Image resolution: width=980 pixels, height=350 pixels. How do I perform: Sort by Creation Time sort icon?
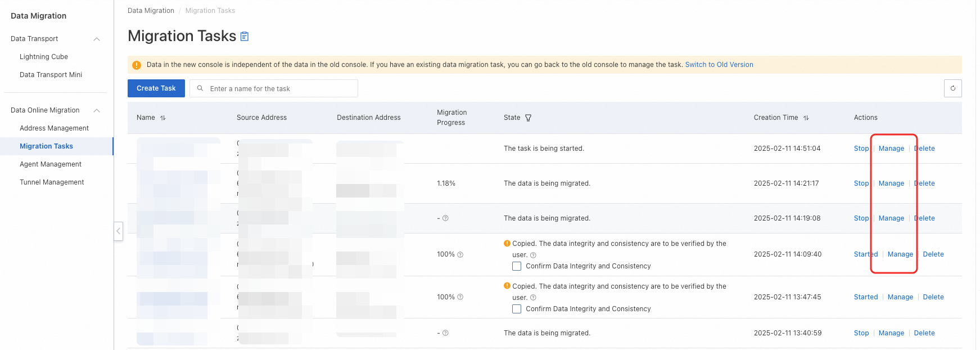pyautogui.click(x=806, y=118)
